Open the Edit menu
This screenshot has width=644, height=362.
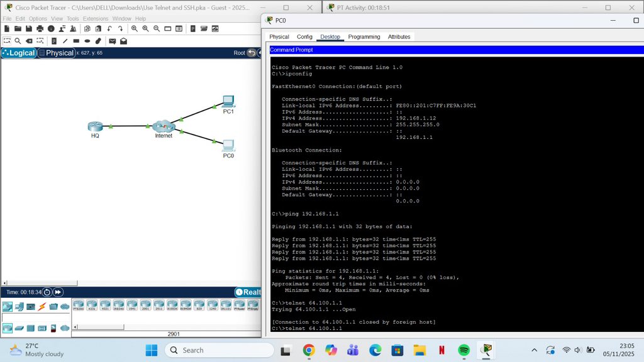(20, 18)
